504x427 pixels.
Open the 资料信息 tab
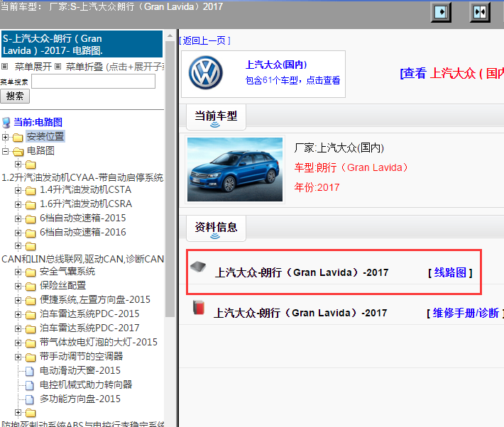click(x=216, y=228)
